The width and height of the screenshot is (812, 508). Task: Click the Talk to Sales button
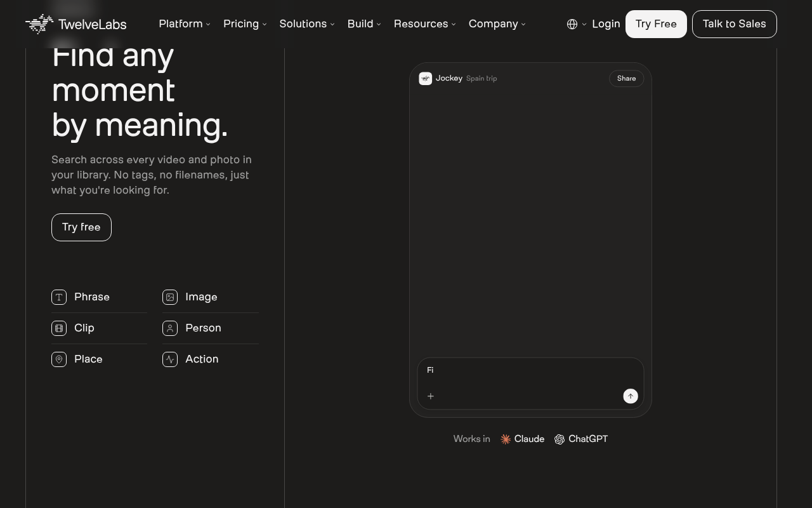click(x=735, y=24)
